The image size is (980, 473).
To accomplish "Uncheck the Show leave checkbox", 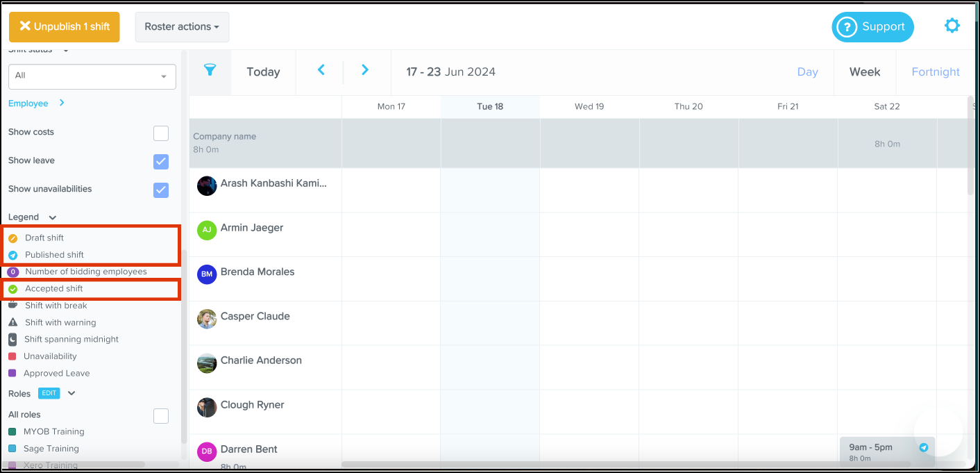I will pyautogui.click(x=161, y=161).
